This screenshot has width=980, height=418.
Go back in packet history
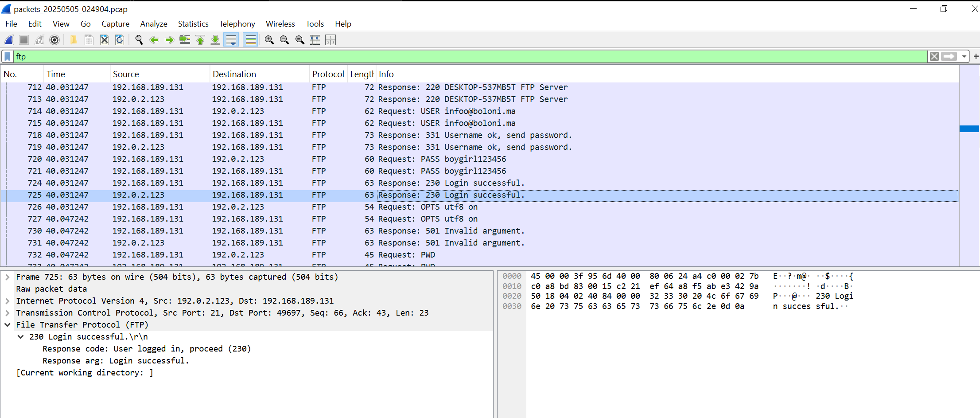(x=154, y=40)
